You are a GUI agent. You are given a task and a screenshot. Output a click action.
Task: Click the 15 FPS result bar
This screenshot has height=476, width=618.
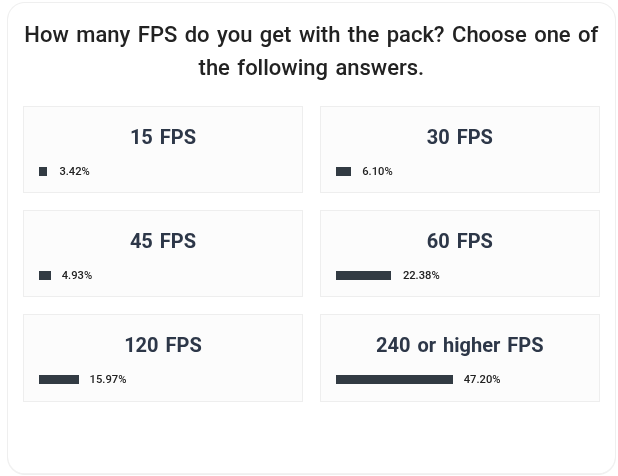click(43, 172)
